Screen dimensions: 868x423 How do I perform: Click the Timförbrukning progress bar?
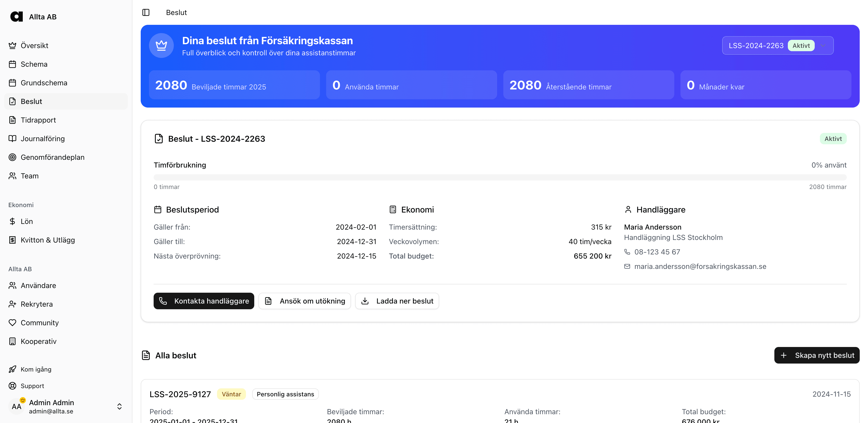(500, 177)
